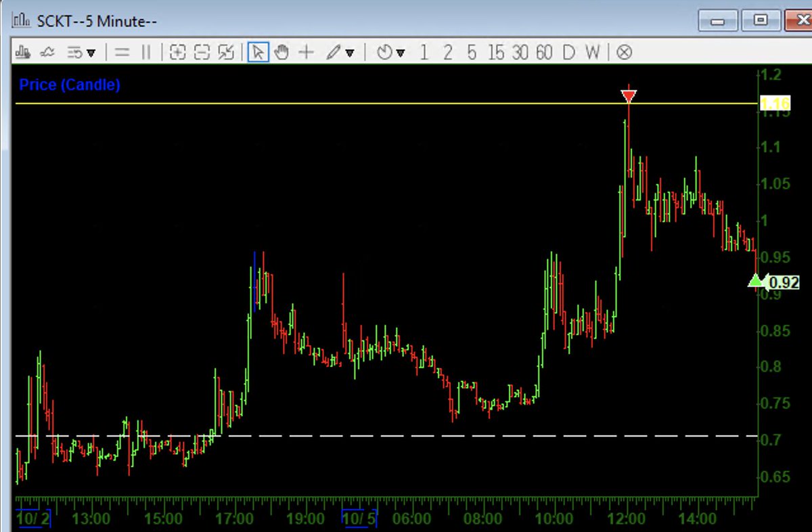Image resolution: width=812 pixels, height=532 pixels.
Task: Select the hand pan tool
Action: coord(281,52)
